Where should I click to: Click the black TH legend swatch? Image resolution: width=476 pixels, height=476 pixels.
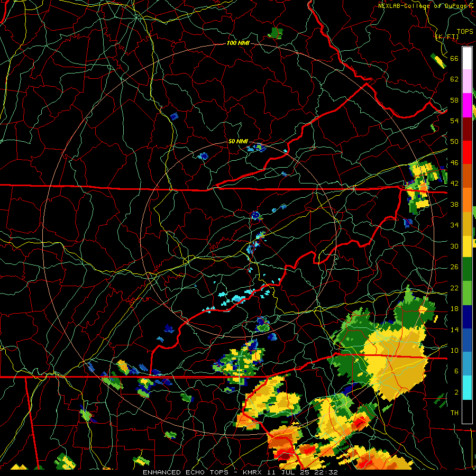467,411
